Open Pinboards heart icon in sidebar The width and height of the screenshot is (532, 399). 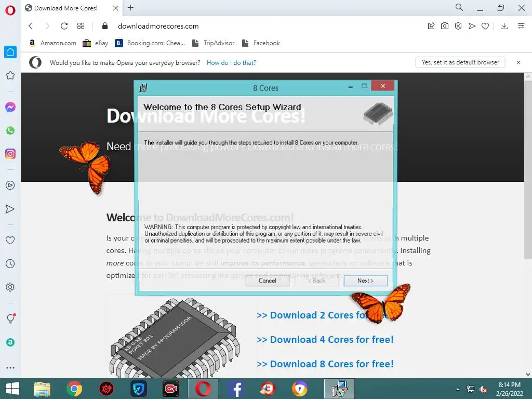tap(10, 240)
